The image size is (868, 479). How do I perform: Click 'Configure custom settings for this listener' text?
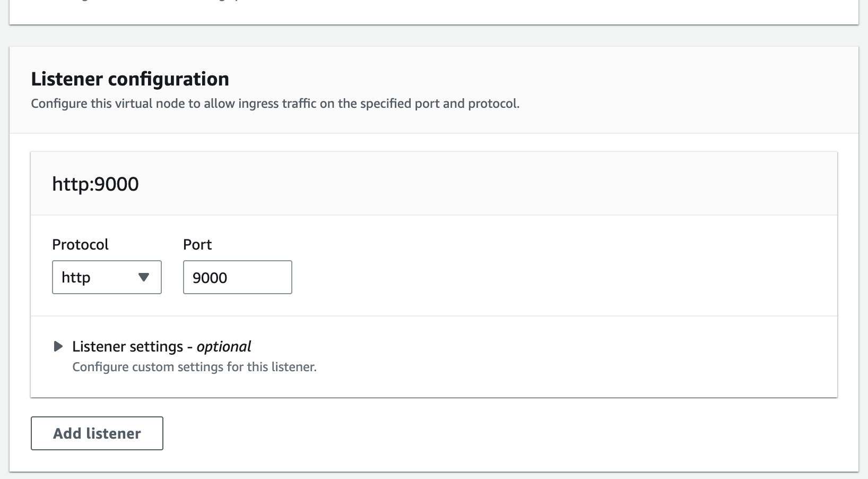point(194,367)
